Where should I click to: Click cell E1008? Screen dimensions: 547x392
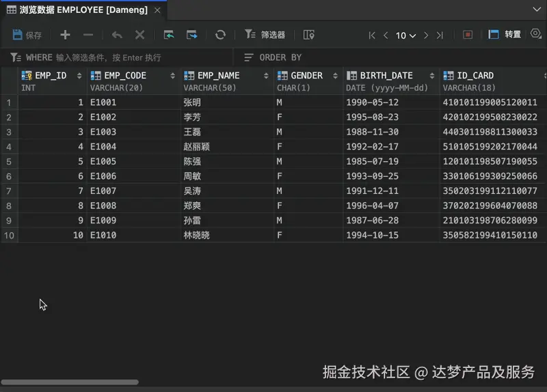(134, 206)
